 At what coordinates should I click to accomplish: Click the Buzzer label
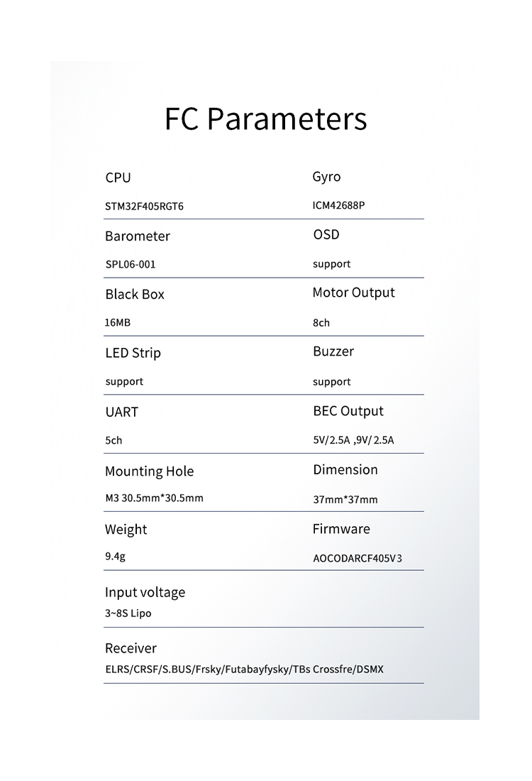pos(333,351)
